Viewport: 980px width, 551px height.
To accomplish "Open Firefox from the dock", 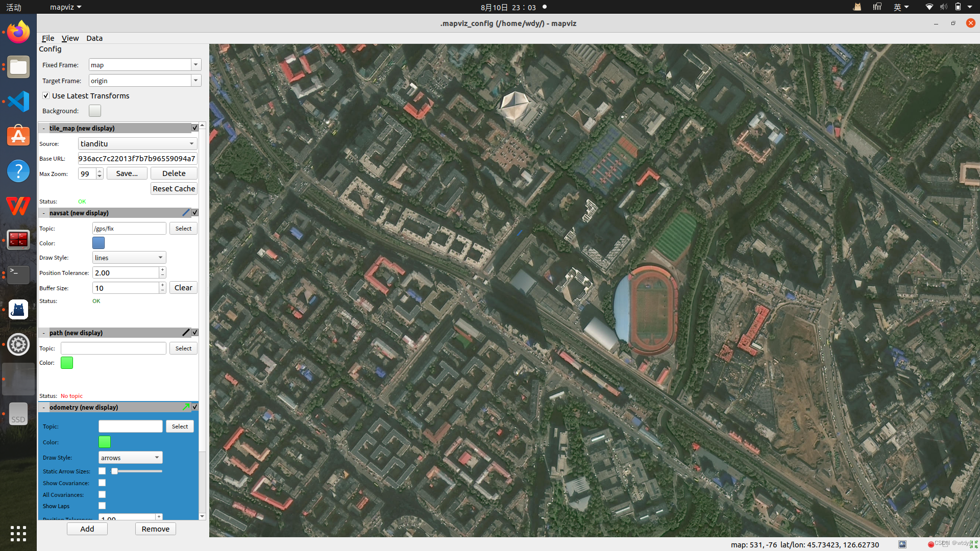I will (x=18, y=33).
